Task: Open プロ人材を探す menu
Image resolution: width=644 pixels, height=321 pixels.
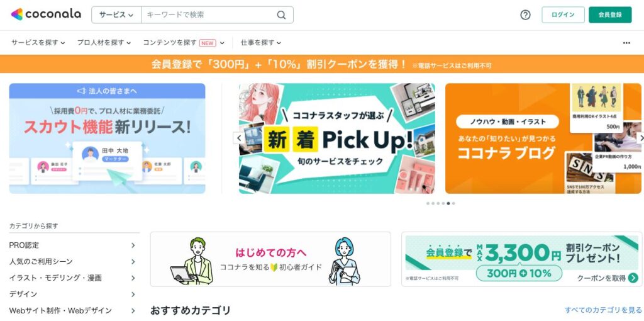Action: [x=104, y=42]
